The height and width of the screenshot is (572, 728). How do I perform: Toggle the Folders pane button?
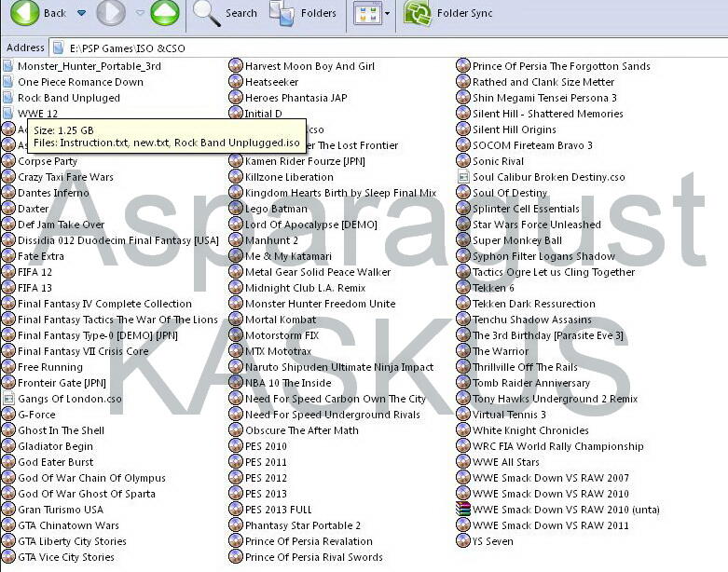[x=303, y=13]
